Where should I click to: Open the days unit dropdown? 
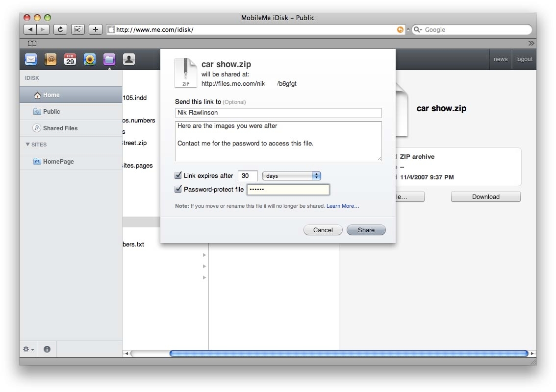(x=291, y=176)
